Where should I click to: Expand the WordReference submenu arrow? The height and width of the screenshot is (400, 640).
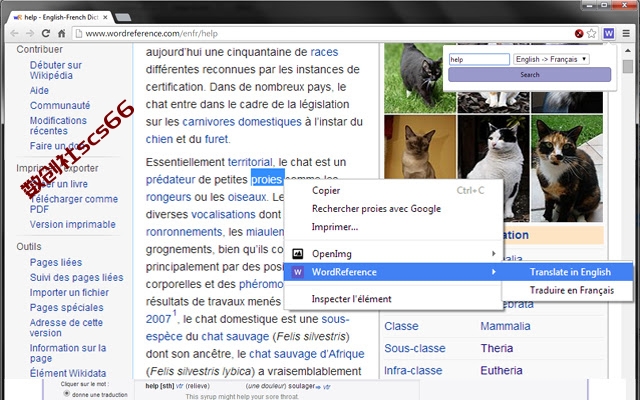click(493, 272)
